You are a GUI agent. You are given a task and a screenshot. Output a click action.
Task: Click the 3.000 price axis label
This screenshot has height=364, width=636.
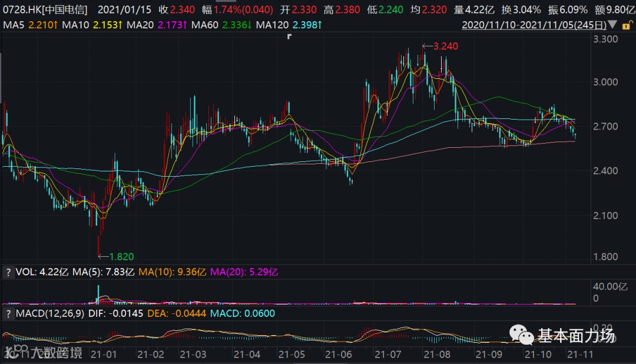click(605, 82)
